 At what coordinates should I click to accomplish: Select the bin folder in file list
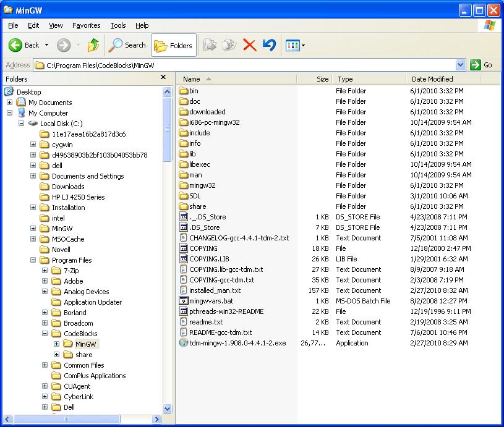[x=194, y=91]
